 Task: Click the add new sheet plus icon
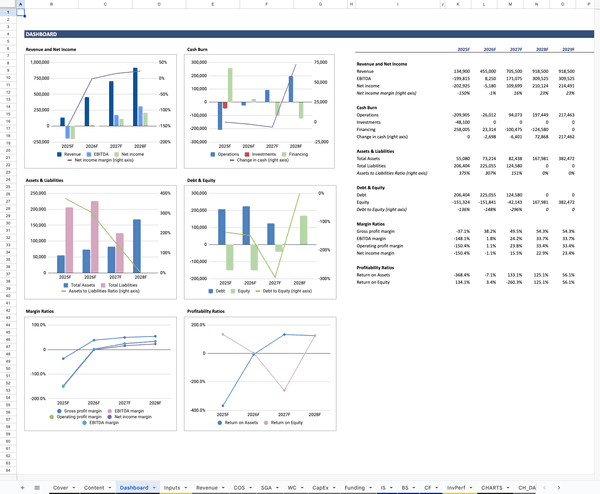tap(23, 487)
